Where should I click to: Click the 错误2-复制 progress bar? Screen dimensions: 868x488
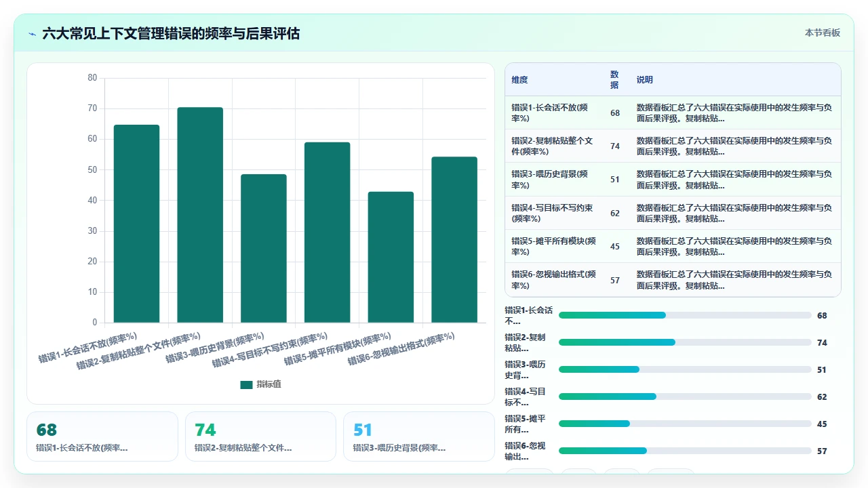tap(685, 342)
